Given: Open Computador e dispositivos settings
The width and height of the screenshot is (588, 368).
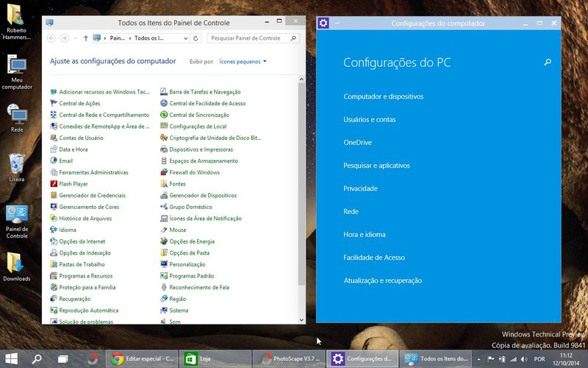Looking at the screenshot, I should point(383,96).
